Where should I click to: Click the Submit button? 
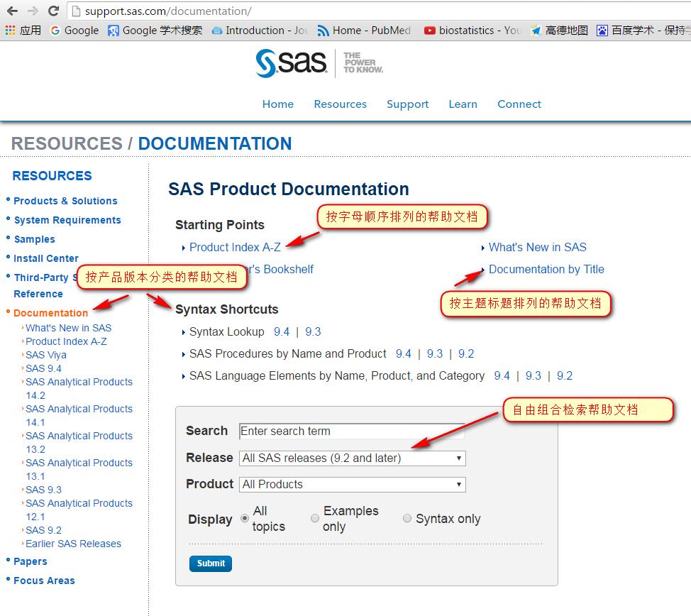pyautogui.click(x=210, y=563)
